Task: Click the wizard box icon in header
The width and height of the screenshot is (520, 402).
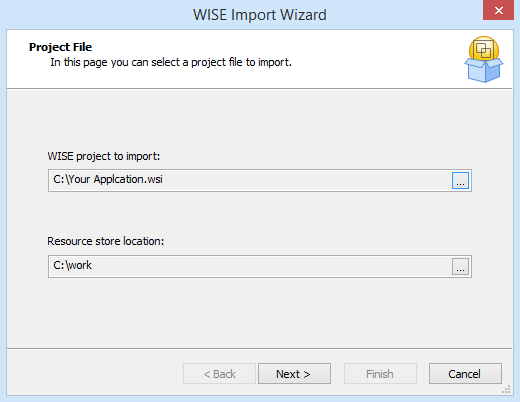Action: pyautogui.click(x=484, y=59)
